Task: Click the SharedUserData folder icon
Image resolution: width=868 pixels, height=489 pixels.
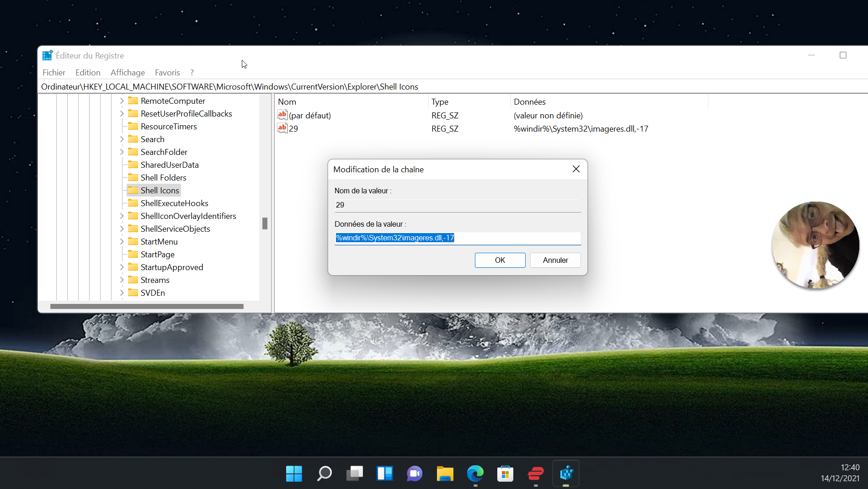Action: tap(133, 165)
